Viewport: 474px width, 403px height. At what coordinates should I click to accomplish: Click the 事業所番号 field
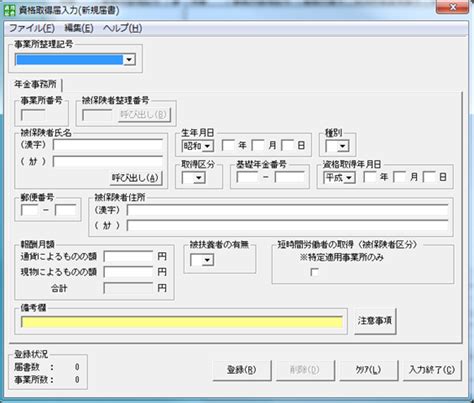click(33, 115)
